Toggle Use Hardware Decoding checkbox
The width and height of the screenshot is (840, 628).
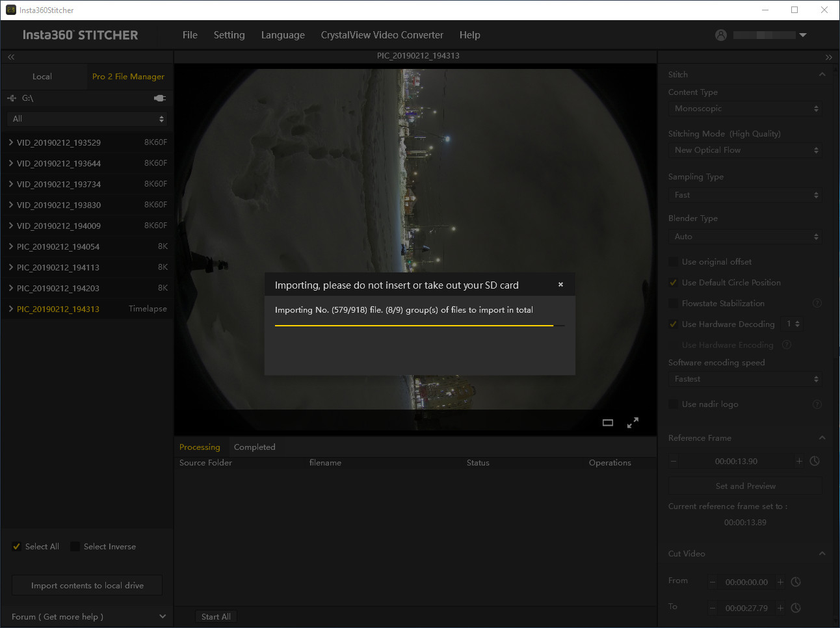[x=674, y=324]
